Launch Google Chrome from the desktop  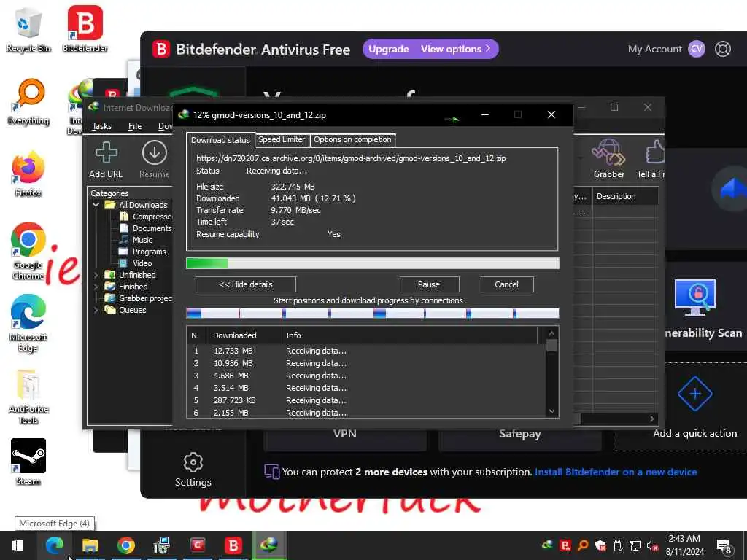28,251
